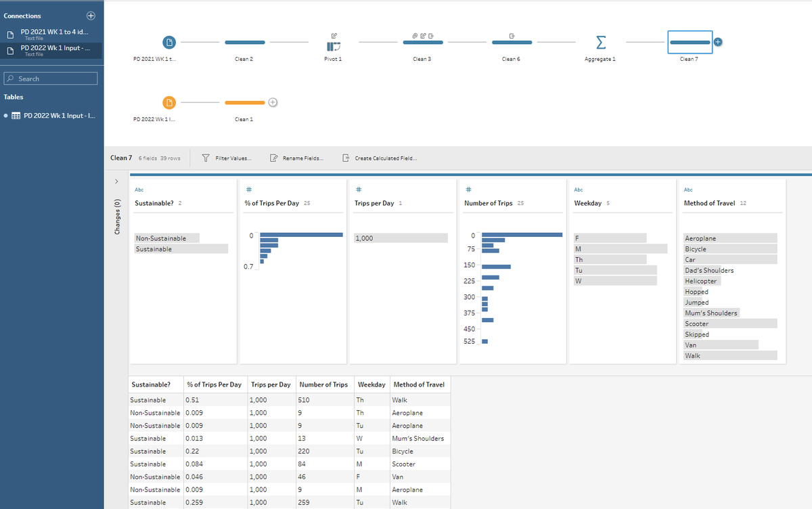Select Aeroplane in Method of Travel card
The width and height of the screenshot is (812, 509).
[730, 238]
